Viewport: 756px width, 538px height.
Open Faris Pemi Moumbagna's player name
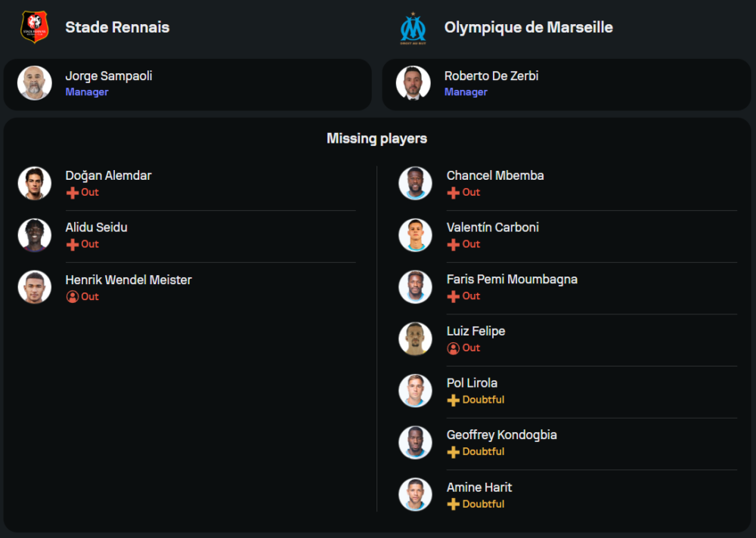512,280
